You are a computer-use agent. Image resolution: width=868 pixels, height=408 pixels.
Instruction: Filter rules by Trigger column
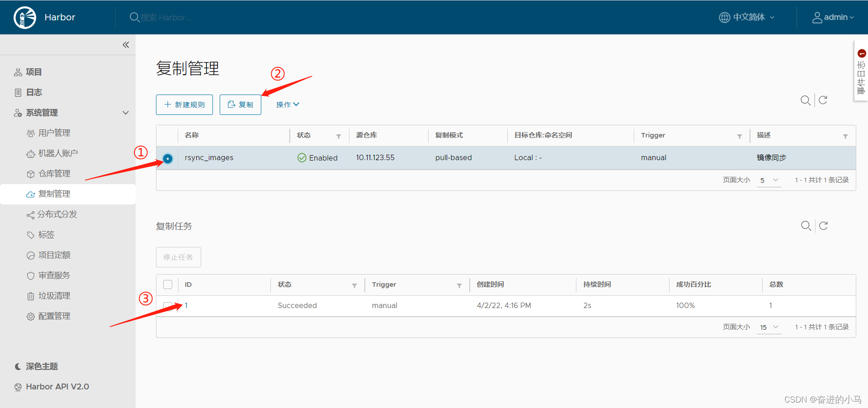[x=740, y=136]
